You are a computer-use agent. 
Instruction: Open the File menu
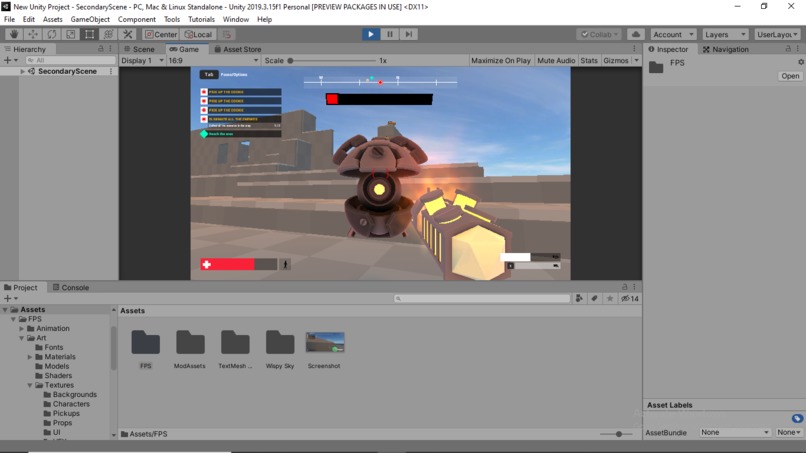tap(9, 20)
